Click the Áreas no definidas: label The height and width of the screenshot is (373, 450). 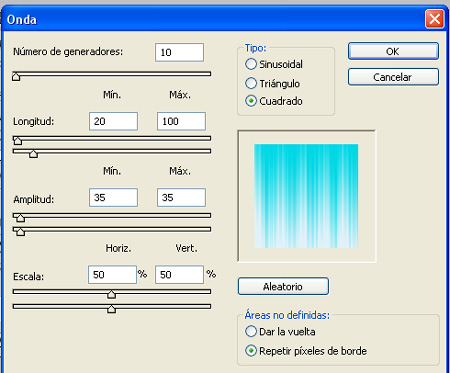287,315
